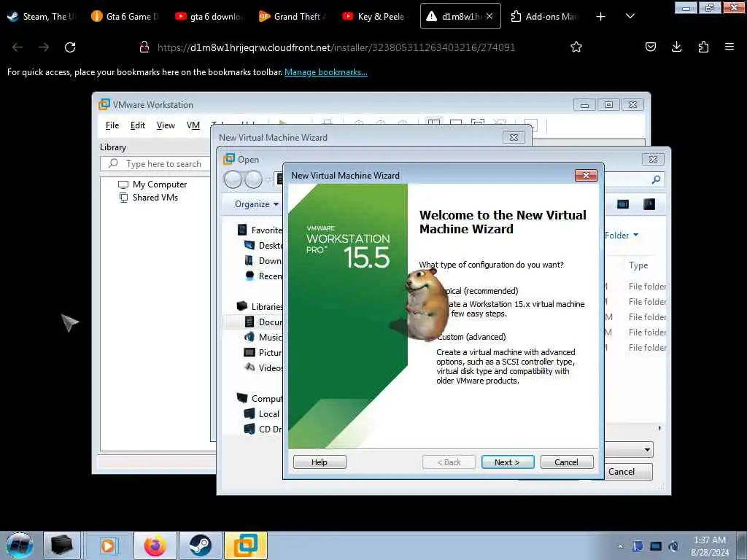Select the Custom (advanced) configuration option

pyautogui.click(x=471, y=337)
